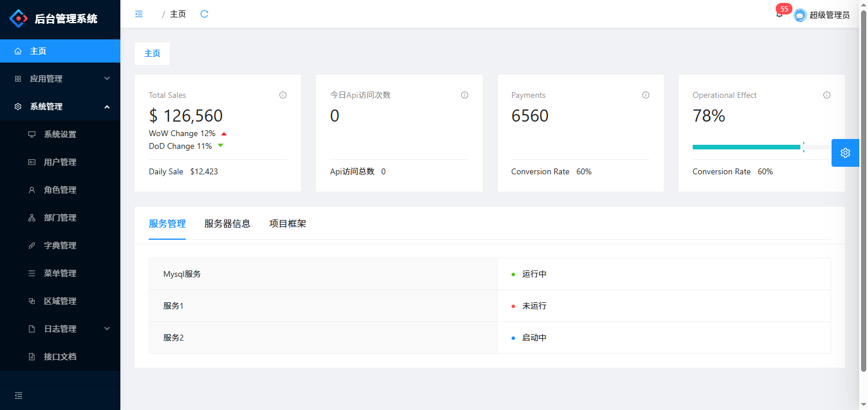Click the sidebar collapse icon in breadcrumb bar
The width and height of the screenshot is (868, 410).
(x=138, y=13)
